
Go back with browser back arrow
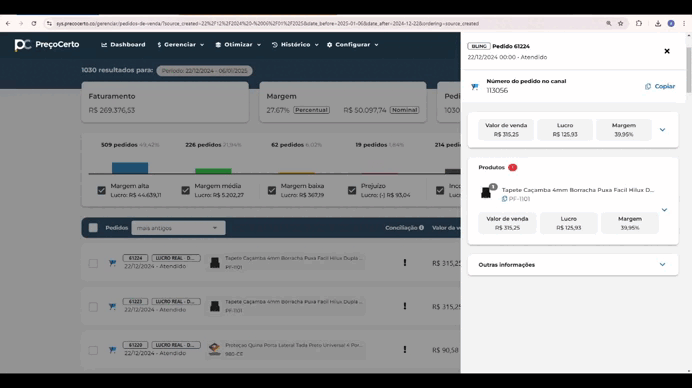point(8,23)
